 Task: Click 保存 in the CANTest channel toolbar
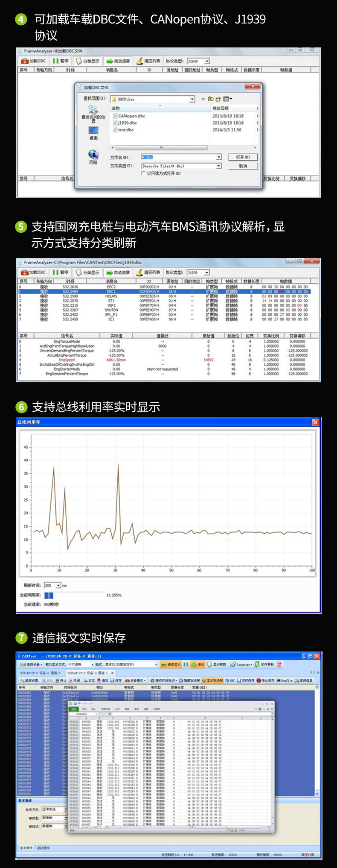click(x=116, y=680)
